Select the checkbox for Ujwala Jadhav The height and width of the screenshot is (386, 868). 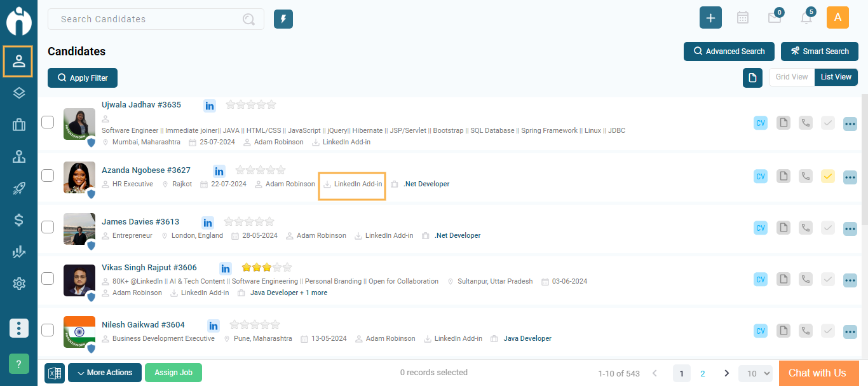(x=48, y=122)
